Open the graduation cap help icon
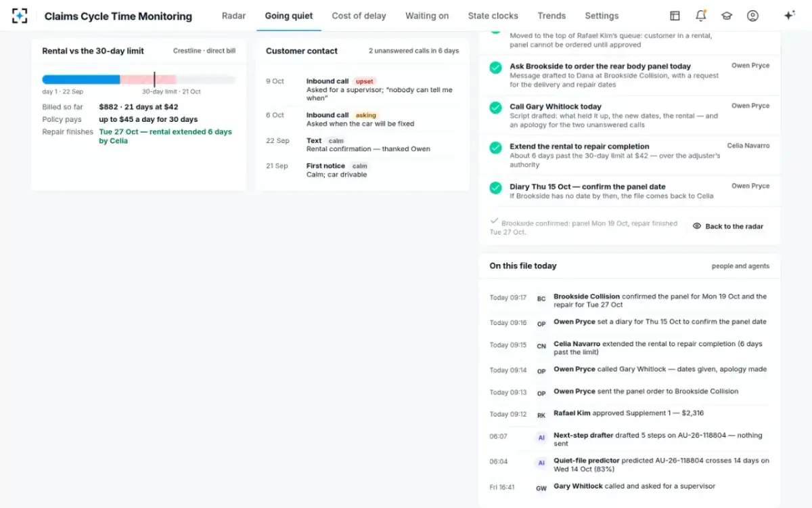 point(727,16)
